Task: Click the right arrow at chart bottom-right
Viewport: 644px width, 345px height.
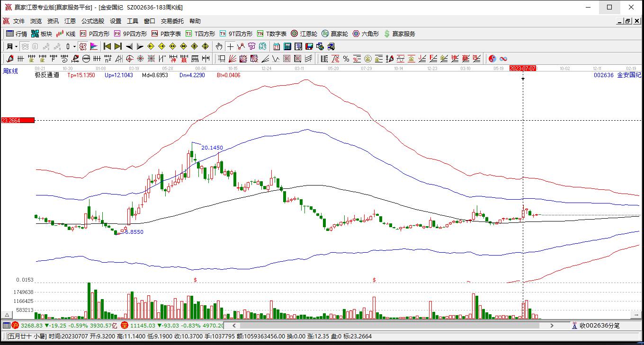Action: (x=636, y=315)
